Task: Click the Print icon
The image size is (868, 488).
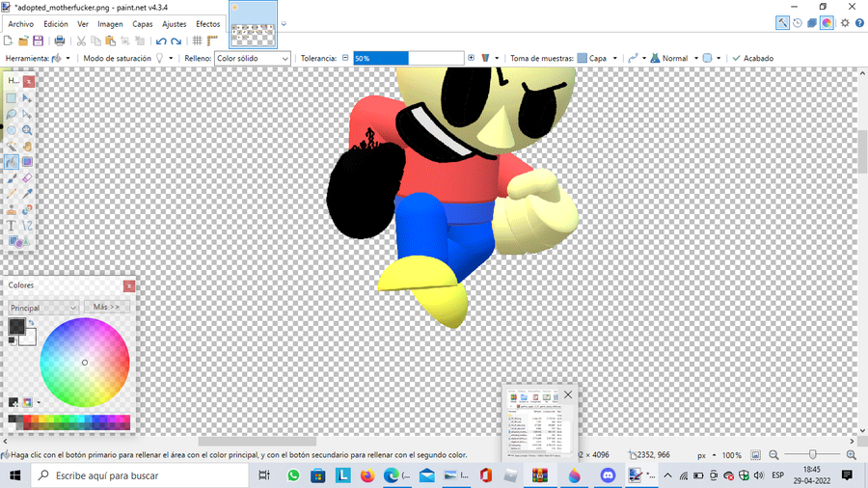Action: 59,41
